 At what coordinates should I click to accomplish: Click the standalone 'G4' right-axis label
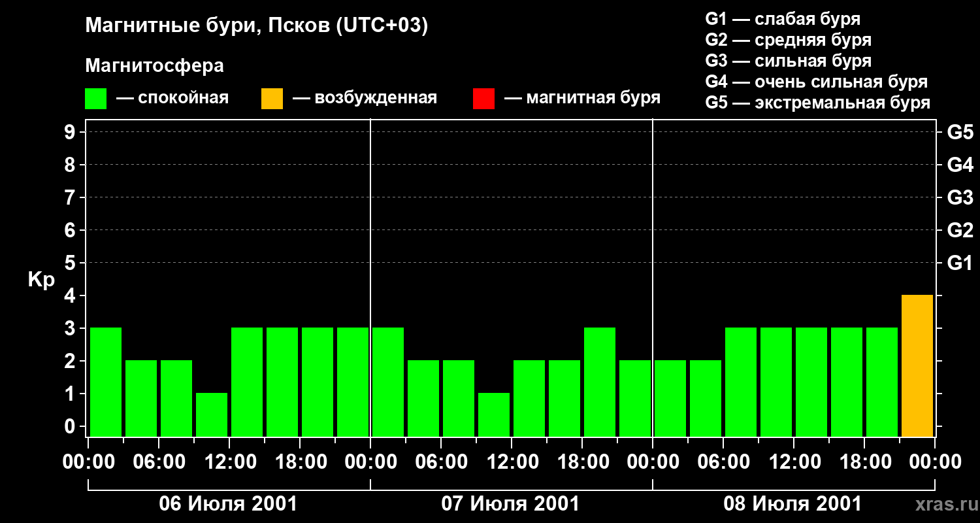click(x=960, y=165)
